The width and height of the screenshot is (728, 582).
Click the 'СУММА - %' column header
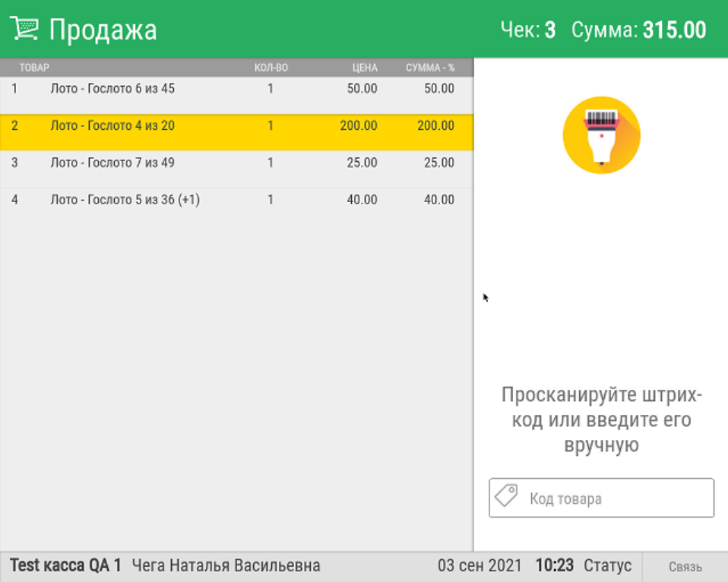430,68
